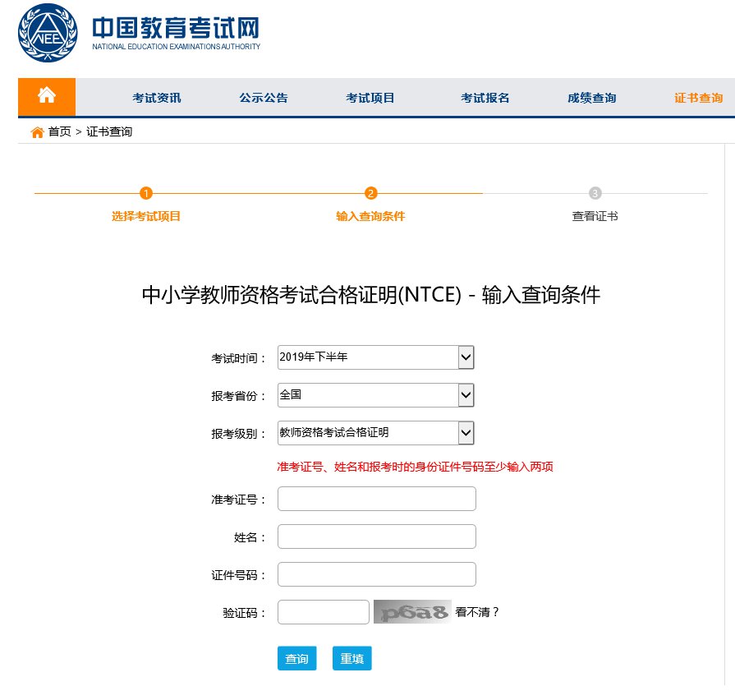Select greyed step 3 circle marker

(595, 193)
